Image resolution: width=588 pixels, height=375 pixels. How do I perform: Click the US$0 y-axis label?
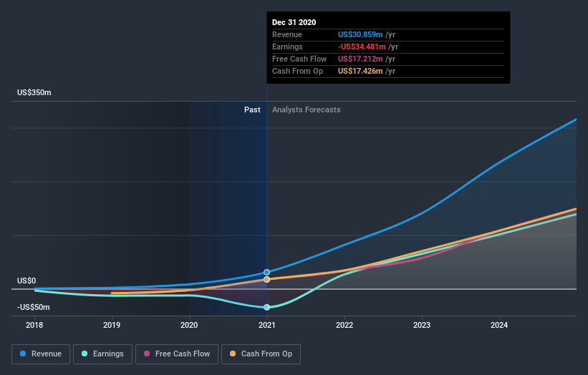(26, 281)
